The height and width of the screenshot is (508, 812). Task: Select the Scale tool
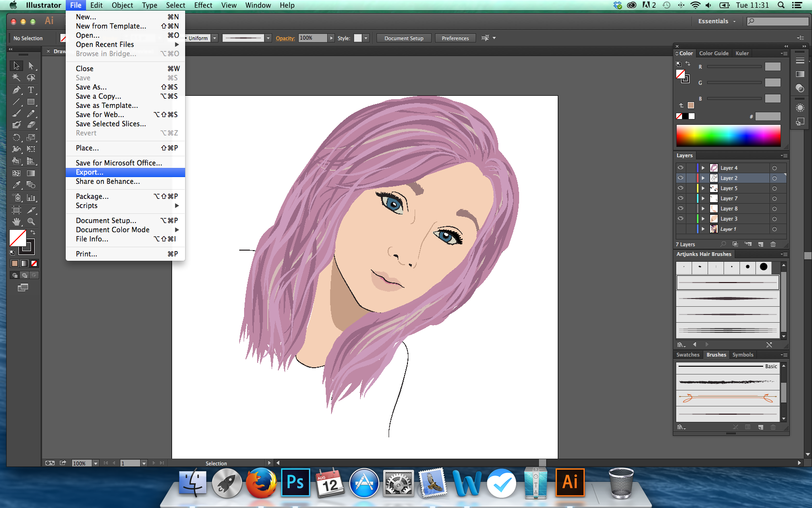31,137
